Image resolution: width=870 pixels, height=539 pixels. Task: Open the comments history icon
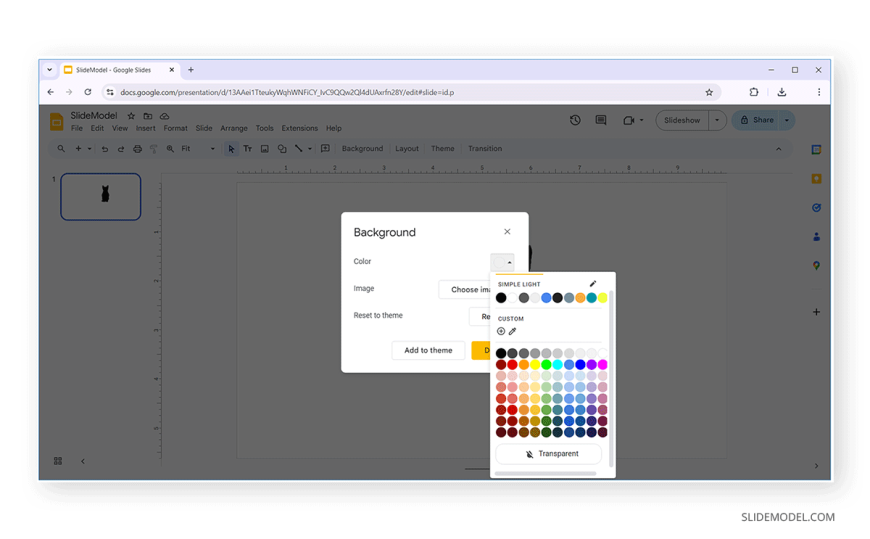601,120
